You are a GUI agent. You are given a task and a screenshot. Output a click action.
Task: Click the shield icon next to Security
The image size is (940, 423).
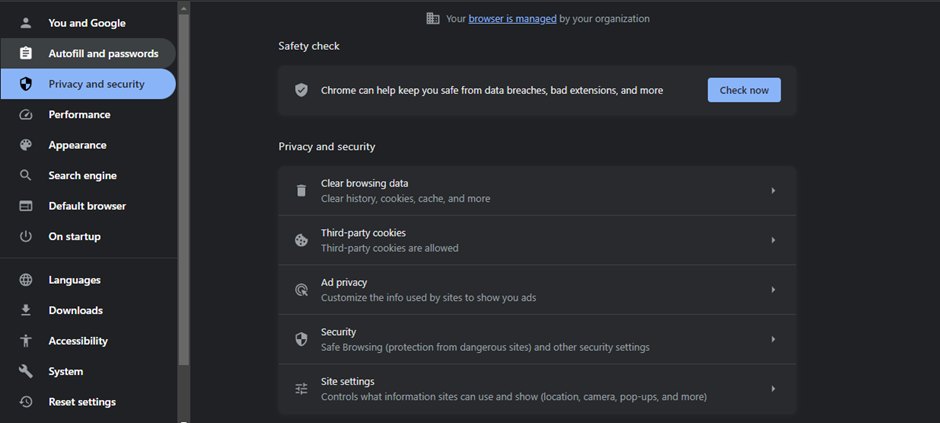(x=301, y=339)
